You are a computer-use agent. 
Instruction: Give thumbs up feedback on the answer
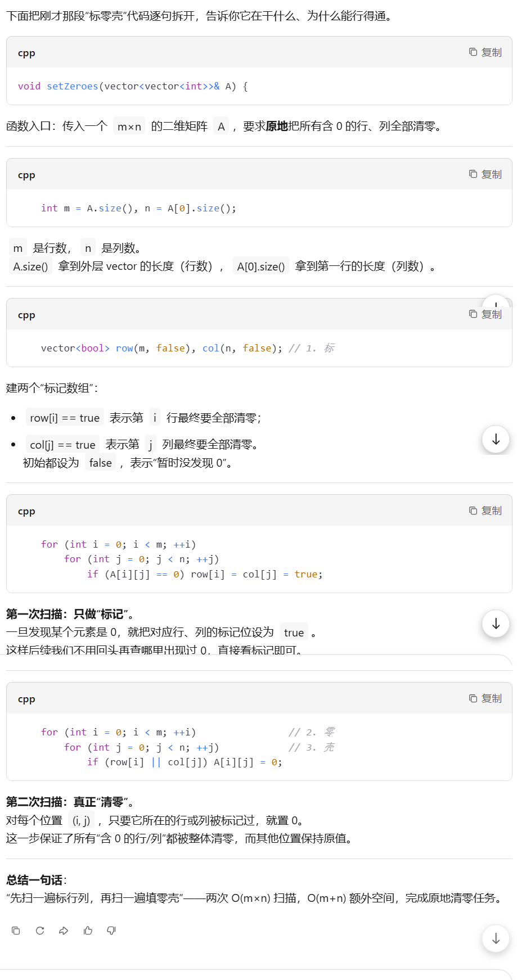(x=88, y=931)
